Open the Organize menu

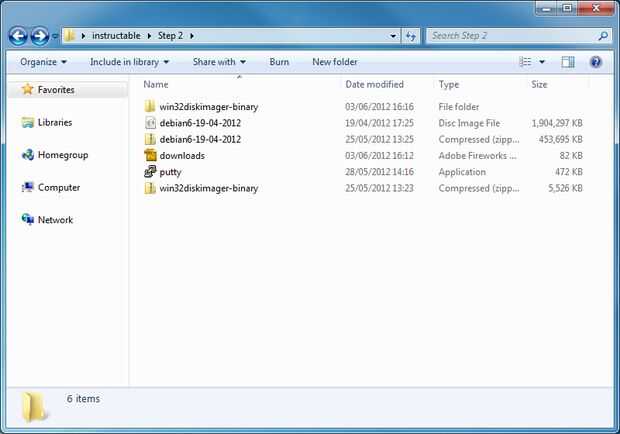tap(43, 62)
